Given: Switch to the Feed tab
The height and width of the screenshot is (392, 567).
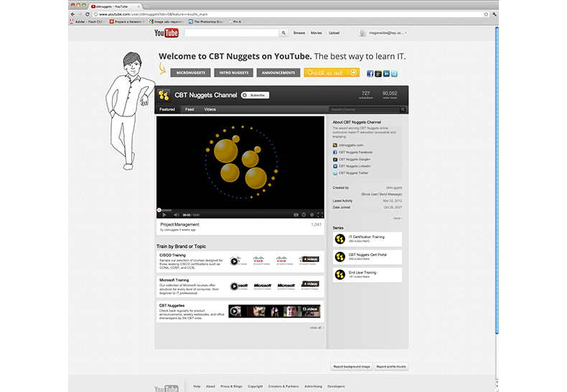Looking at the screenshot, I should 189,110.
